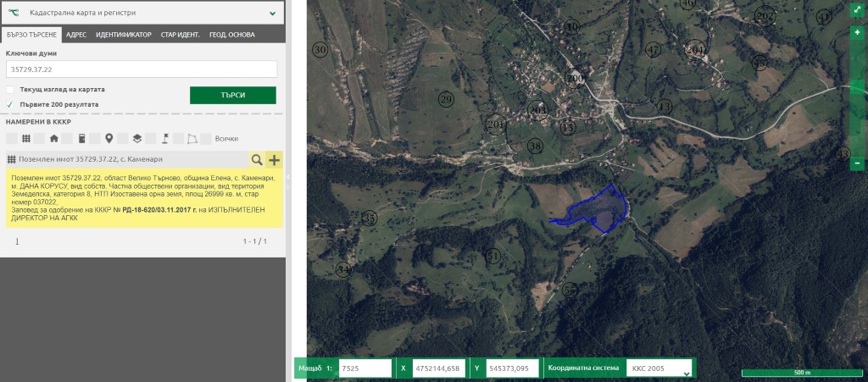Click the layers stack filter icon
The image size is (868, 382).
[136, 138]
